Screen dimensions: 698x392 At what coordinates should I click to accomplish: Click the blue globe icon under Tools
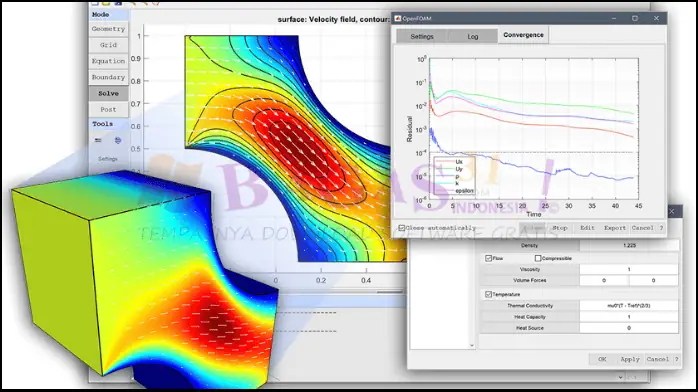tap(118, 140)
